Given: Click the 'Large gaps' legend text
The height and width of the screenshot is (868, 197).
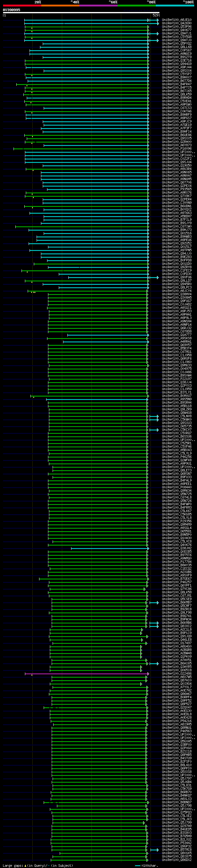Looking at the screenshot, I should tap(13, 865).
